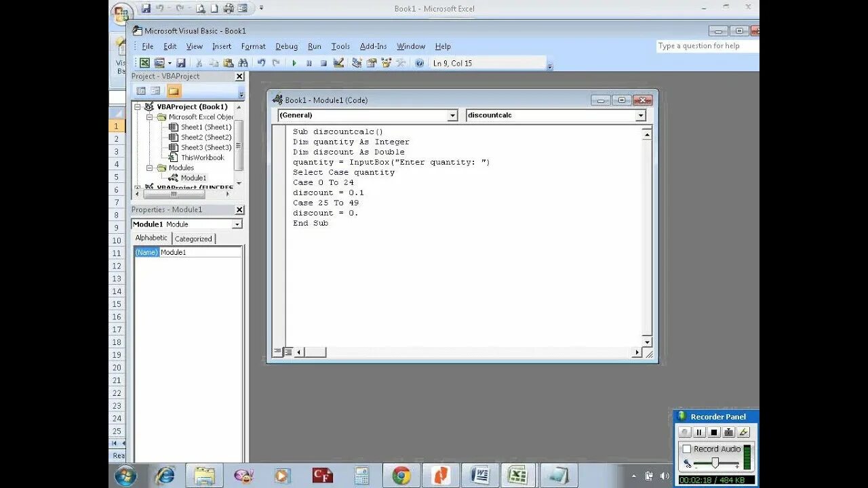
Task: Open the (General) object dropdown
Action: coord(452,116)
